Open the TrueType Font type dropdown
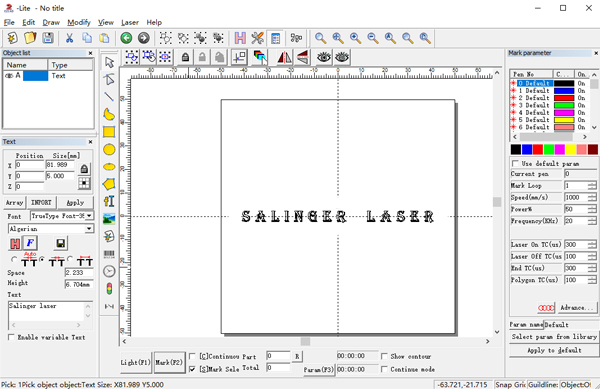Viewport: 600px width, 389px height. 89,216
